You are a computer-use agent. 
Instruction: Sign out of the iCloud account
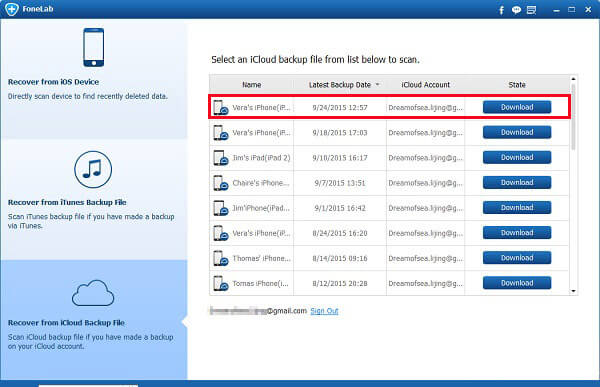324,311
